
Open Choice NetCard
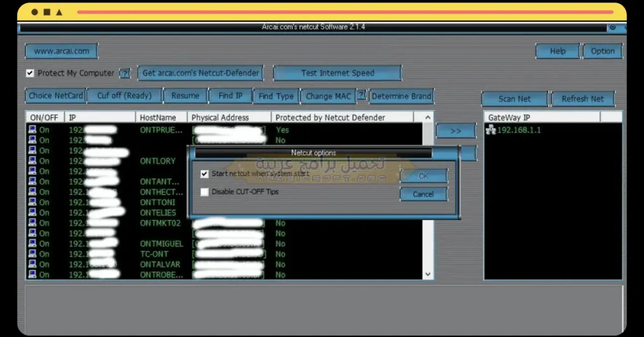click(x=55, y=96)
